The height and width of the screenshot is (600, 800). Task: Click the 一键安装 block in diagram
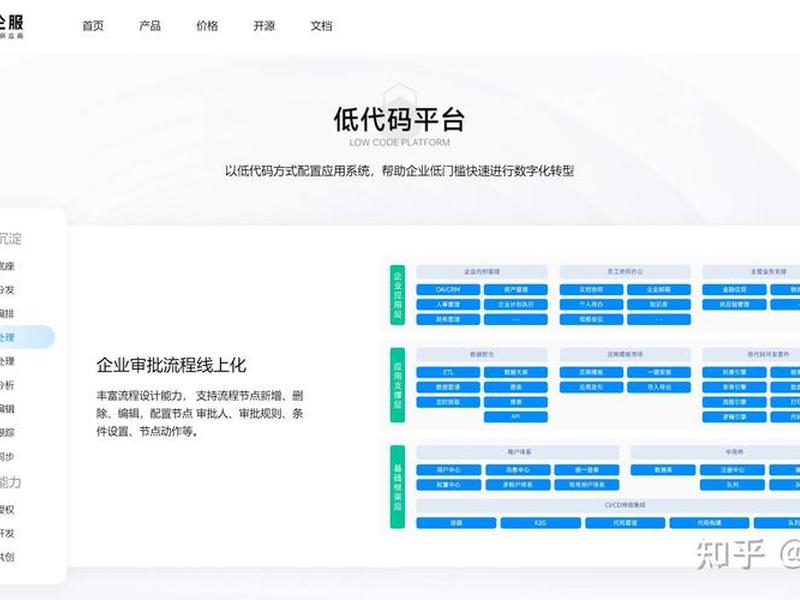tap(659, 372)
